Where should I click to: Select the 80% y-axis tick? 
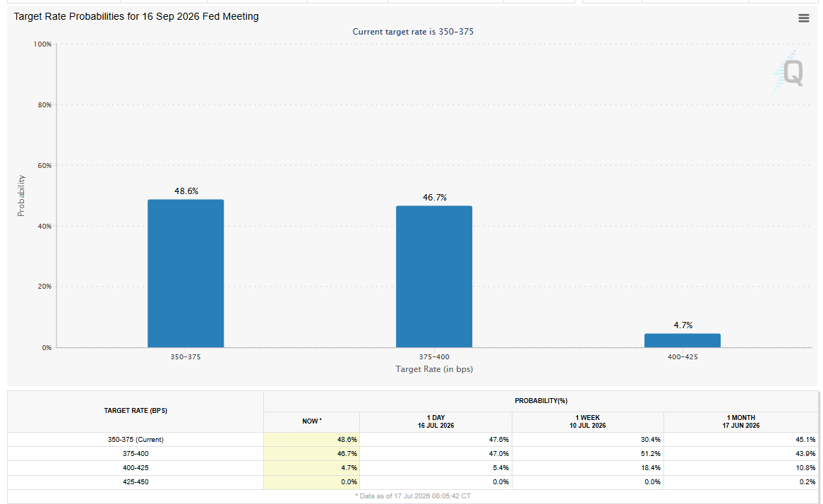(44, 105)
